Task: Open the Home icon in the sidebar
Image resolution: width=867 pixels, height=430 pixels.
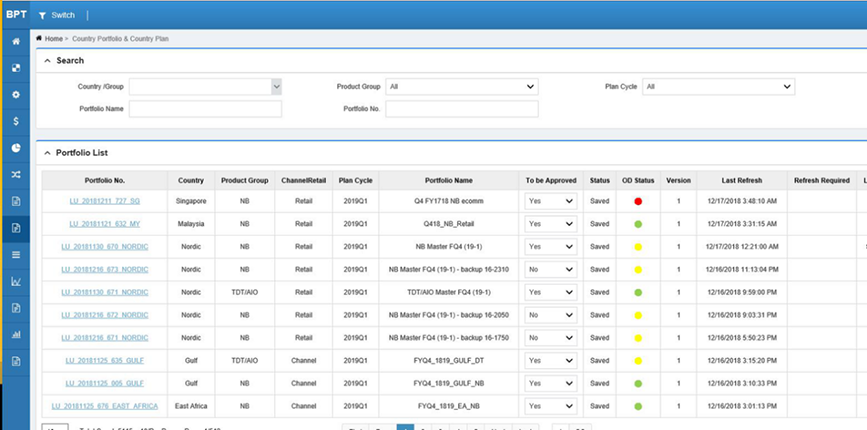Action: (x=16, y=41)
